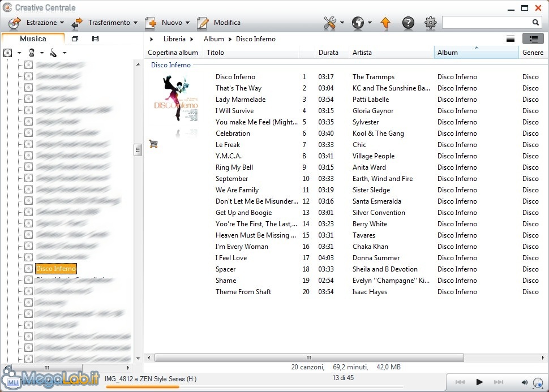Screen dimensions: 549x392
Task: Click the disc icon beside Disco Inferno in tree
Action: [x=29, y=269]
